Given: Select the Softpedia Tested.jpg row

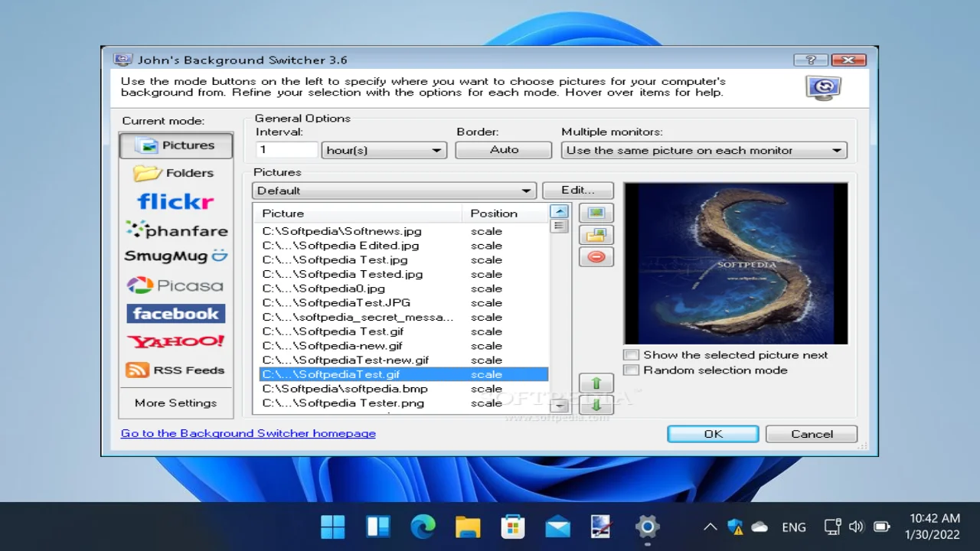Looking at the screenshot, I should click(403, 274).
